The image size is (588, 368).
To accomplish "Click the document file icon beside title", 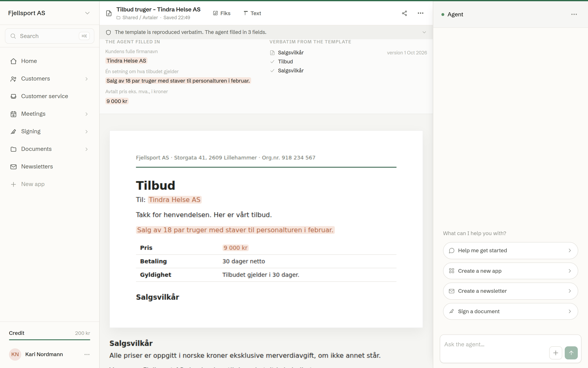I will coord(109,13).
